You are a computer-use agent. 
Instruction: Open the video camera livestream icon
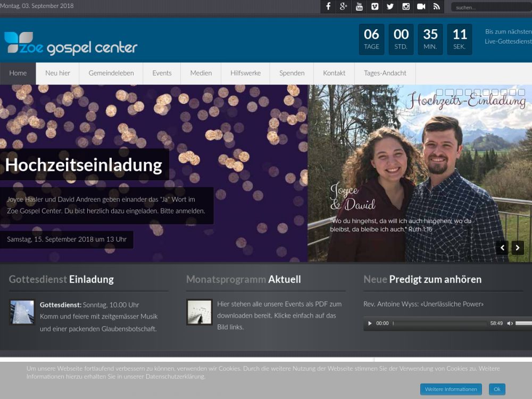(421, 6)
